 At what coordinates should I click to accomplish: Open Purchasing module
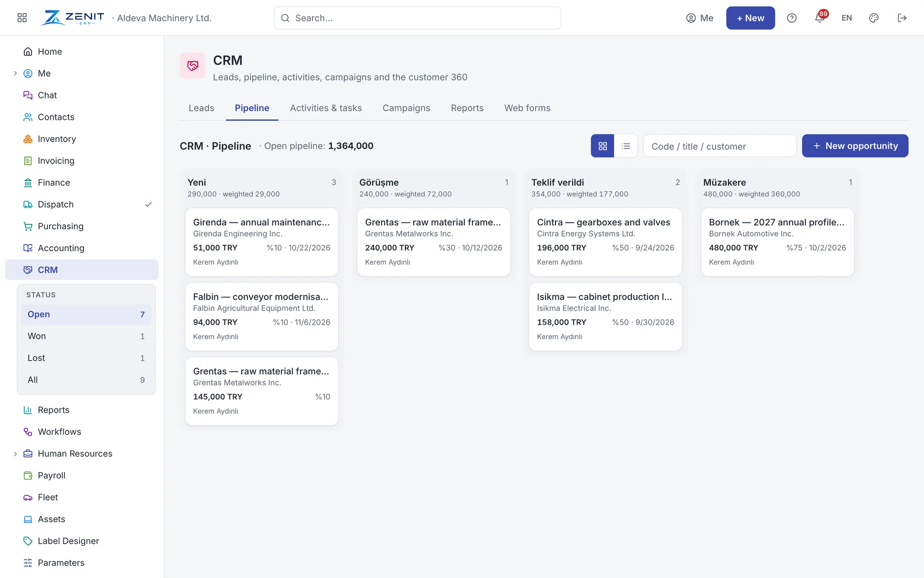(x=82, y=226)
